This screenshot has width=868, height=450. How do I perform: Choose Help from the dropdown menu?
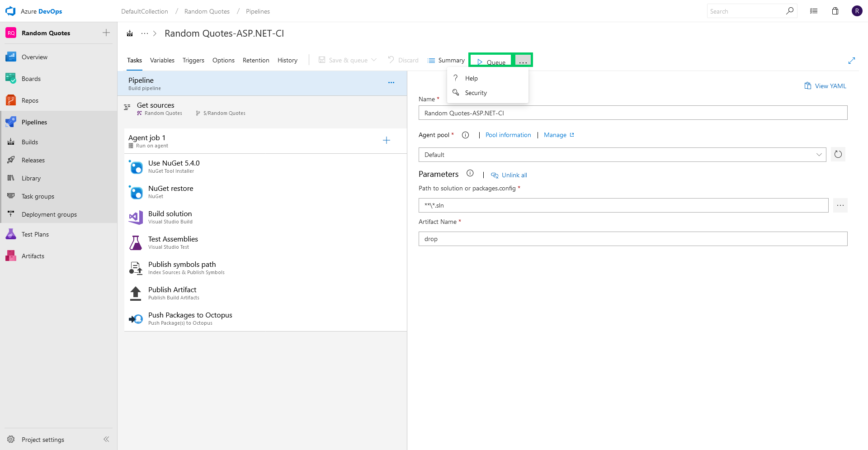(488, 78)
